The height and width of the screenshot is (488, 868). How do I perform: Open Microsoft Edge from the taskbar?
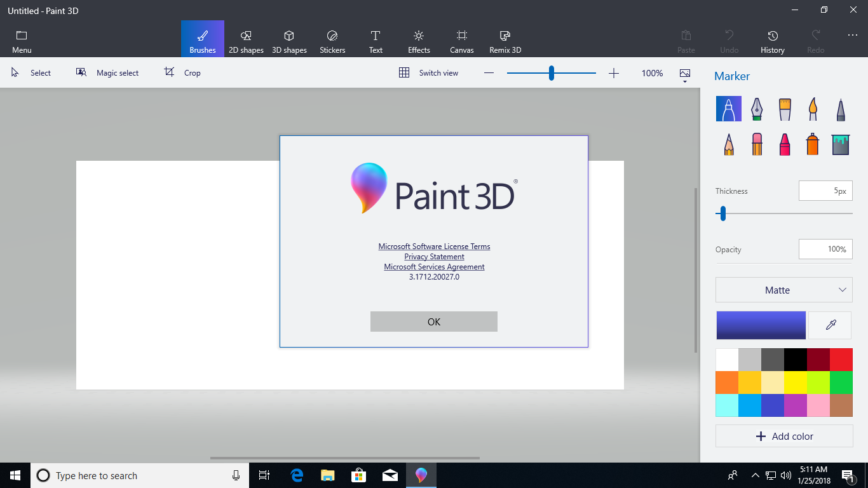pyautogui.click(x=297, y=475)
